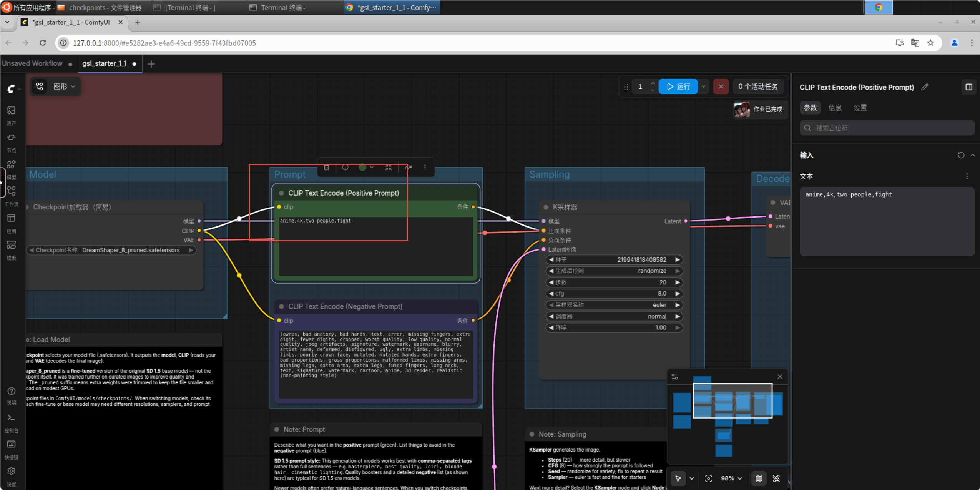Rename node via pencil icon in properties panel
The image size is (980, 490).
tap(925, 87)
